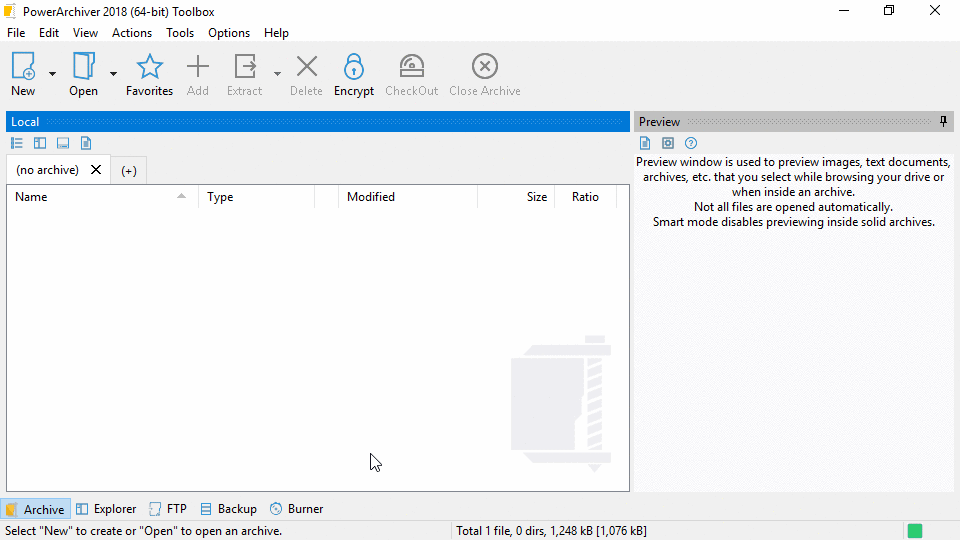Open the Actions menu
Image resolution: width=960 pixels, height=540 pixels.
coord(132,33)
